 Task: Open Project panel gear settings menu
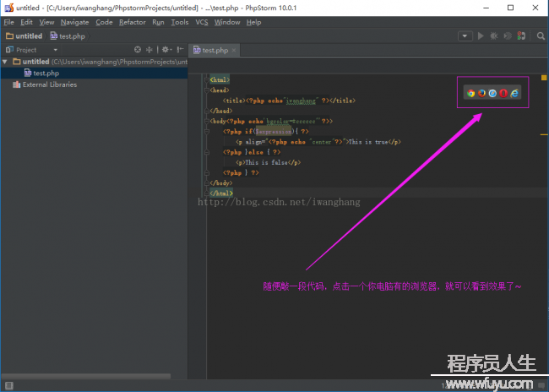(166, 50)
